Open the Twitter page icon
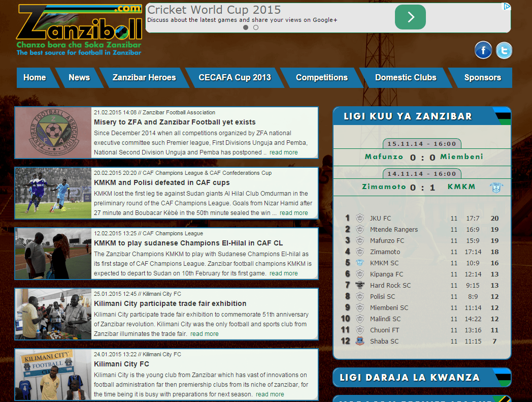The image size is (532, 402). click(504, 50)
